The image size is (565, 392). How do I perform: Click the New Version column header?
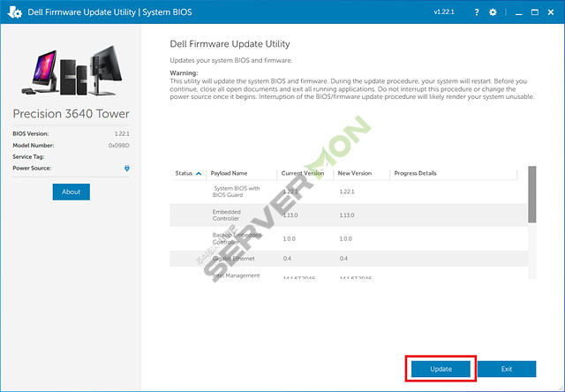tap(355, 173)
